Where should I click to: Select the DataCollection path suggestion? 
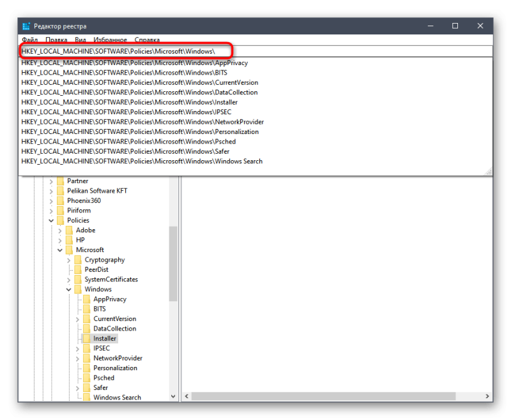(255, 92)
